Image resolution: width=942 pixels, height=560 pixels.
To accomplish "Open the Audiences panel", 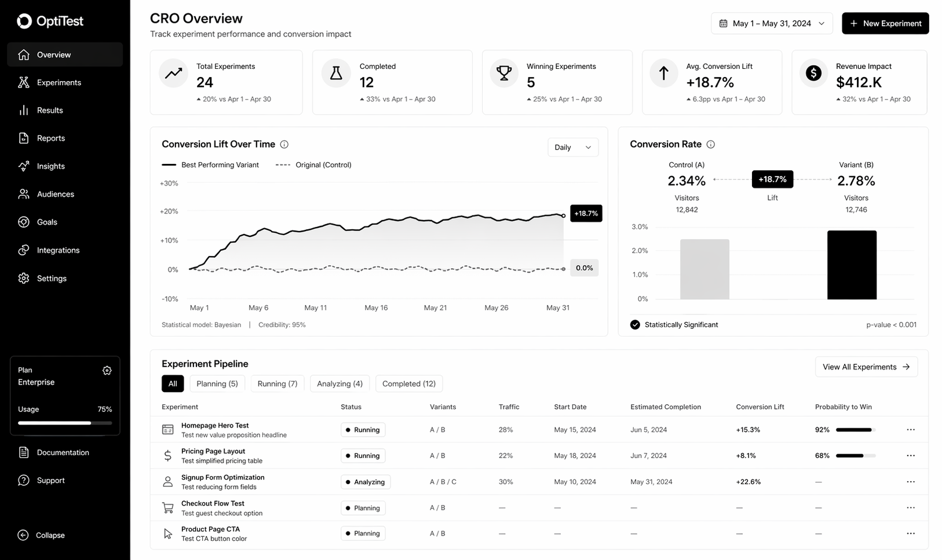I will coord(55,194).
